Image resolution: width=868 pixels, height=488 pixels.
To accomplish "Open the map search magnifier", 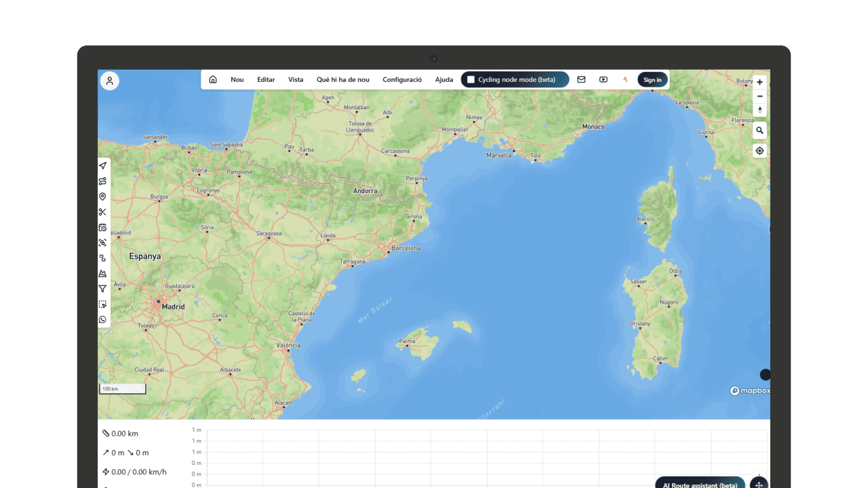I will [x=759, y=130].
